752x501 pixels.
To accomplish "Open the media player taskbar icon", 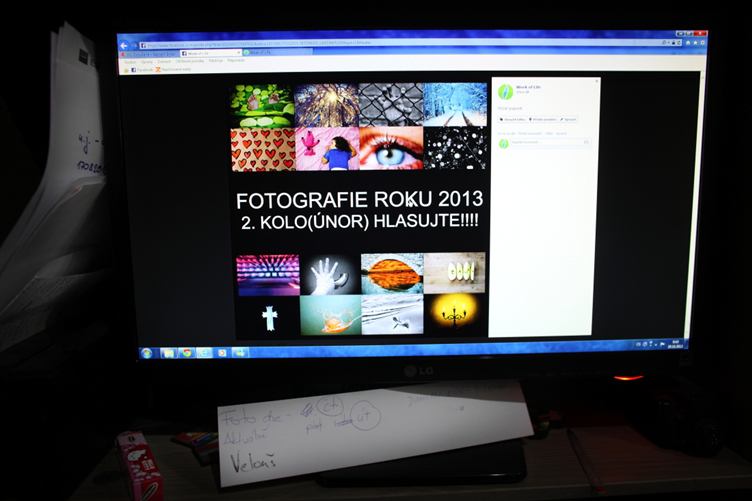I will pyautogui.click(x=222, y=353).
